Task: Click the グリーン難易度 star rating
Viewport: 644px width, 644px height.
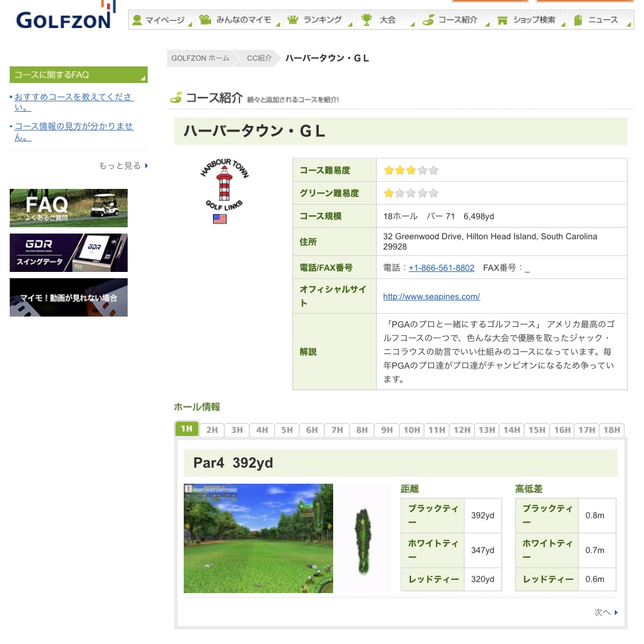Action: 410,193
